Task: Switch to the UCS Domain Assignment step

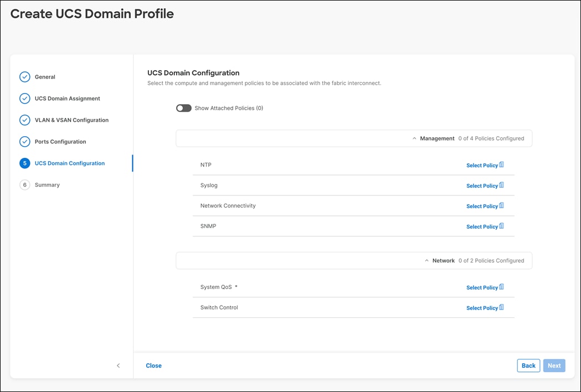Action: tap(66, 98)
